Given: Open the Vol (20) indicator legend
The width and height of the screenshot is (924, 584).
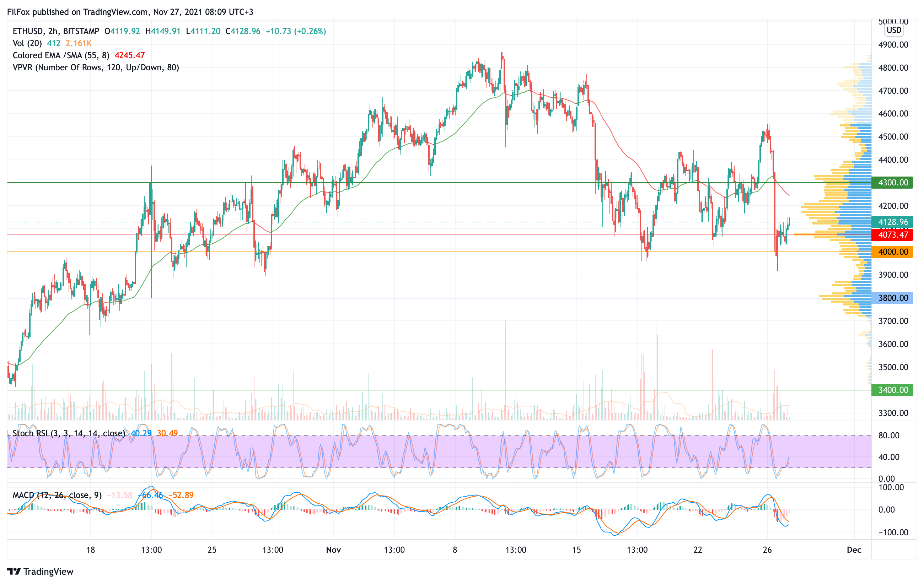Looking at the screenshot, I should pos(27,43).
